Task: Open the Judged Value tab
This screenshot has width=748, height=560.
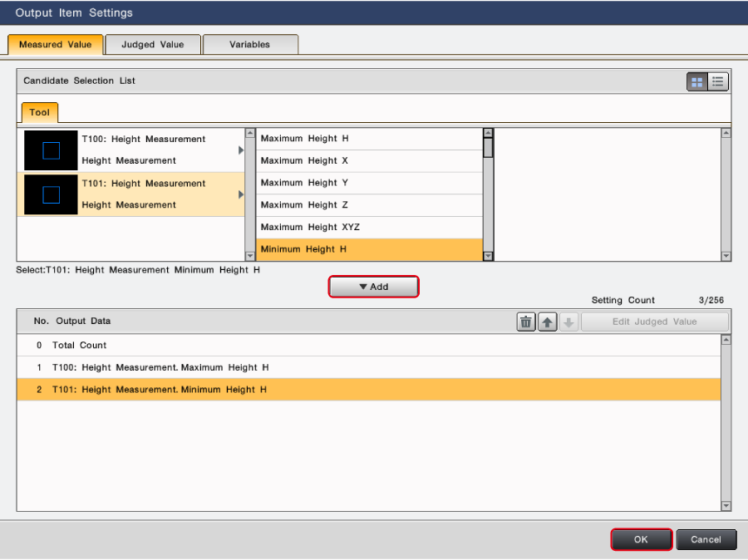Action: click(x=153, y=45)
